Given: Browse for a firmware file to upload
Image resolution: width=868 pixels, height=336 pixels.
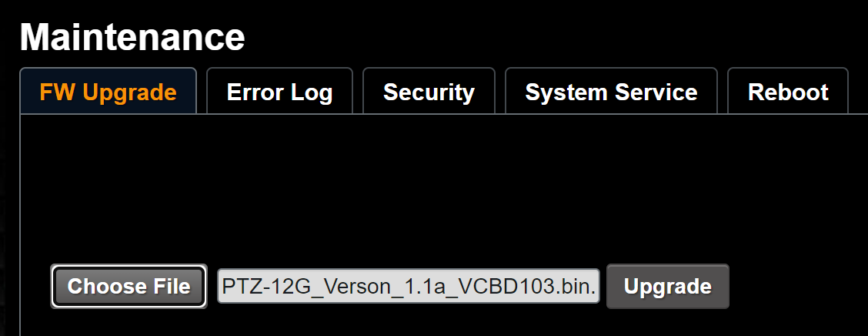Looking at the screenshot, I should [129, 287].
